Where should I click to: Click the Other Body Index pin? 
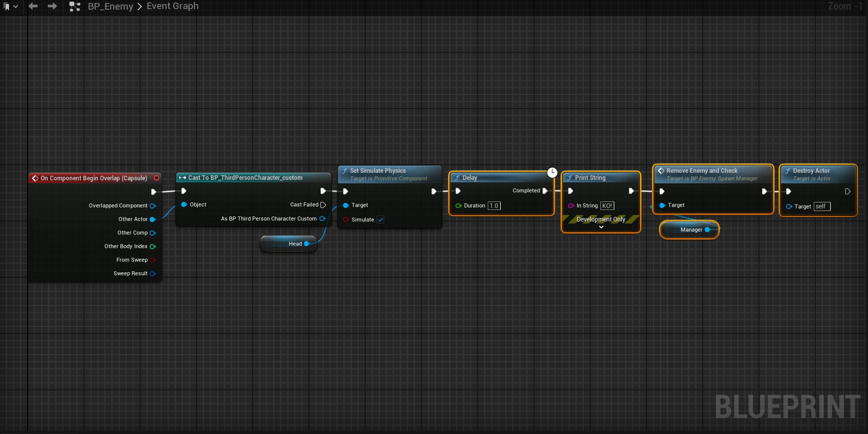[x=153, y=247]
